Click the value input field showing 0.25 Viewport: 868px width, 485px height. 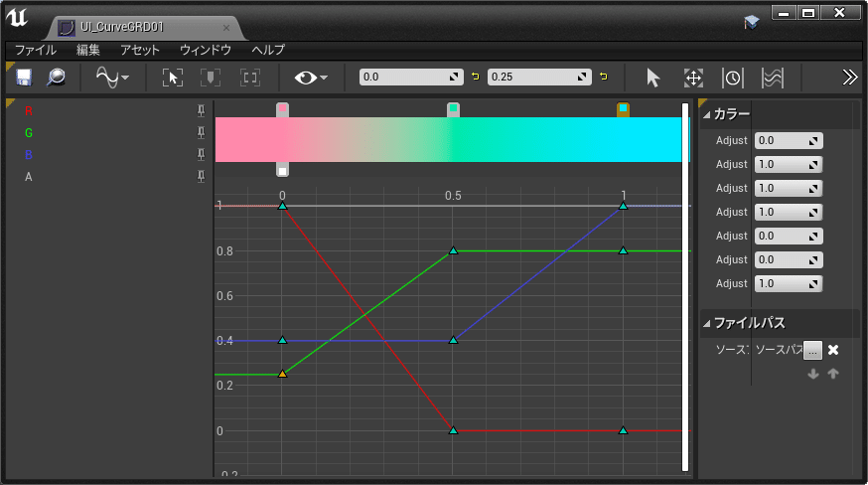point(539,78)
